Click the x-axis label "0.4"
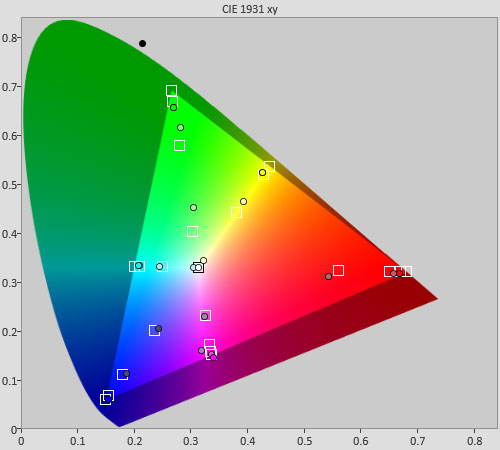 click(x=247, y=441)
